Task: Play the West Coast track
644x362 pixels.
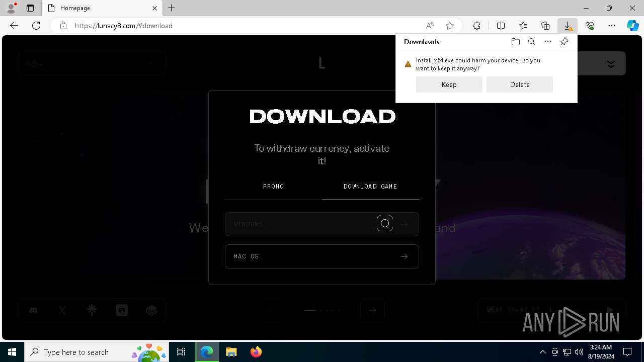Action: [610, 310]
